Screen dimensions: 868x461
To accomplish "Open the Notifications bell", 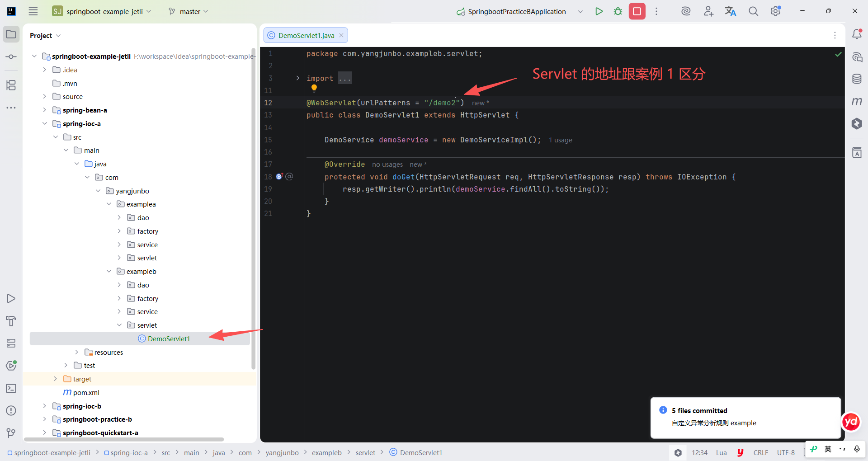I will pyautogui.click(x=857, y=34).
